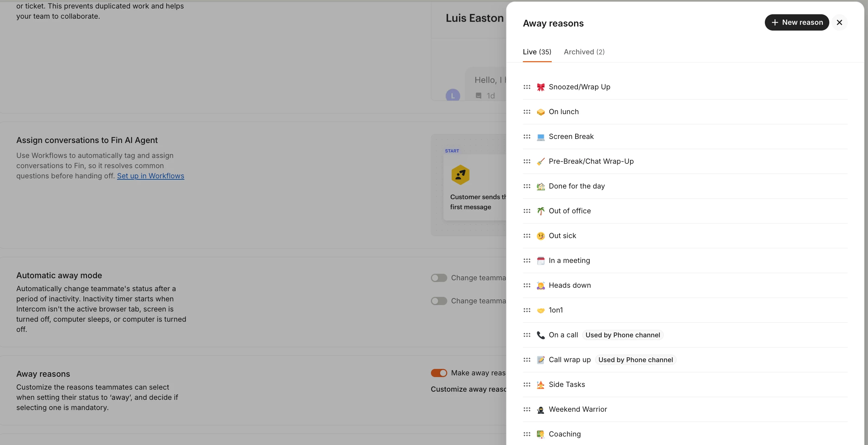
Task: Click the drag handle beside Coaching
Action: 527,434
